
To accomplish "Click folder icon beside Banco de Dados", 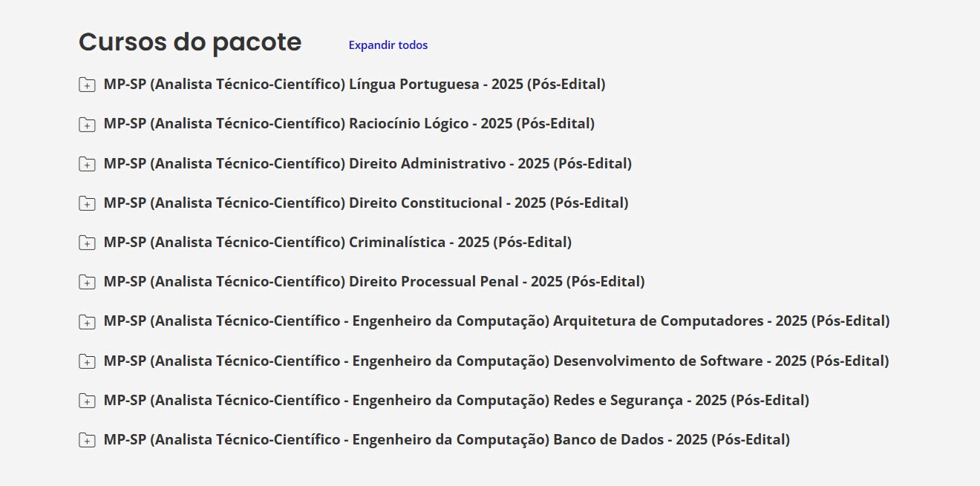I will [87, 440].
